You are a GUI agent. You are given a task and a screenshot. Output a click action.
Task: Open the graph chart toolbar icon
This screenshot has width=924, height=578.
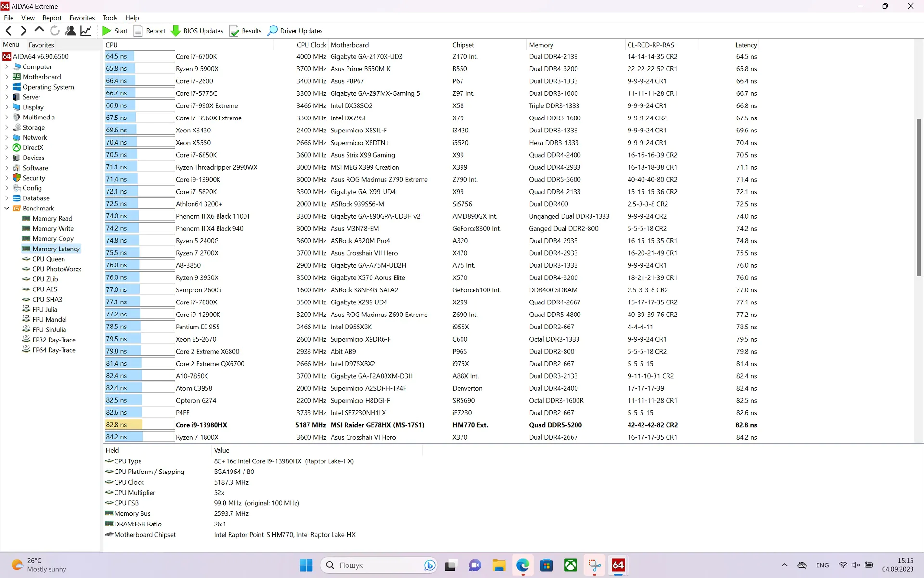click(86, 31)
